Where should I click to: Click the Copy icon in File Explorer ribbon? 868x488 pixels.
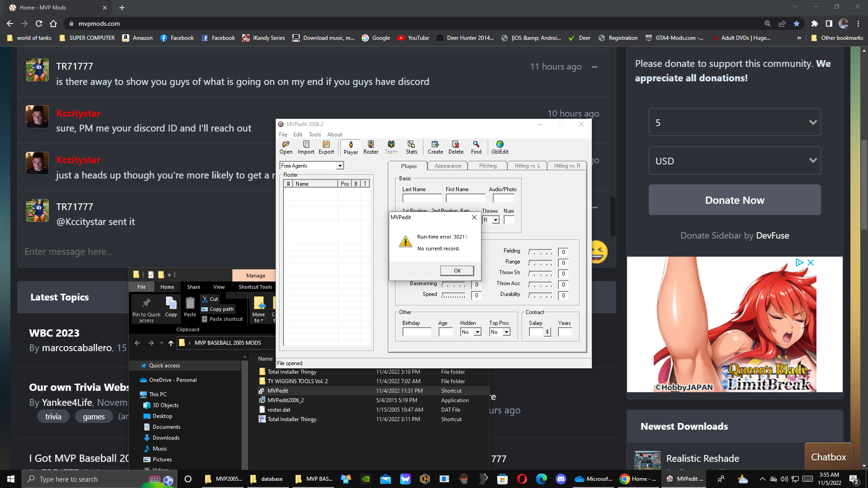(x=171, y=307)
